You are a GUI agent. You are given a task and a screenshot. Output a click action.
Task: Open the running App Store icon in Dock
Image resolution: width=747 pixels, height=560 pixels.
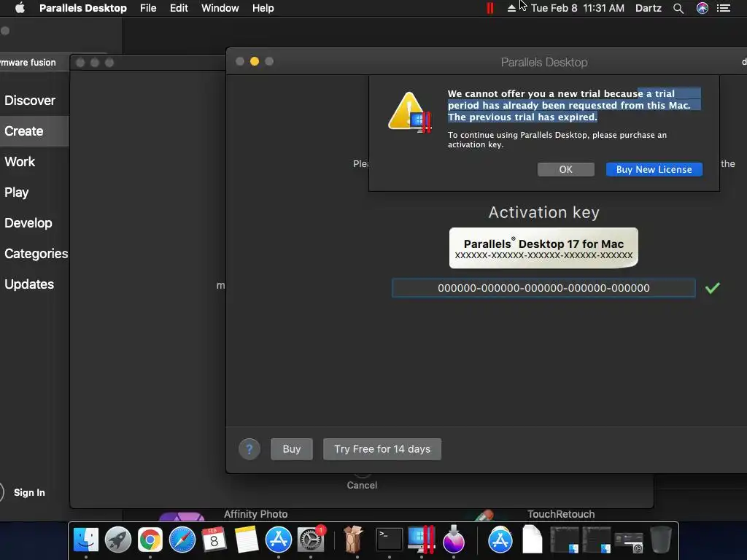click(278, 540)
